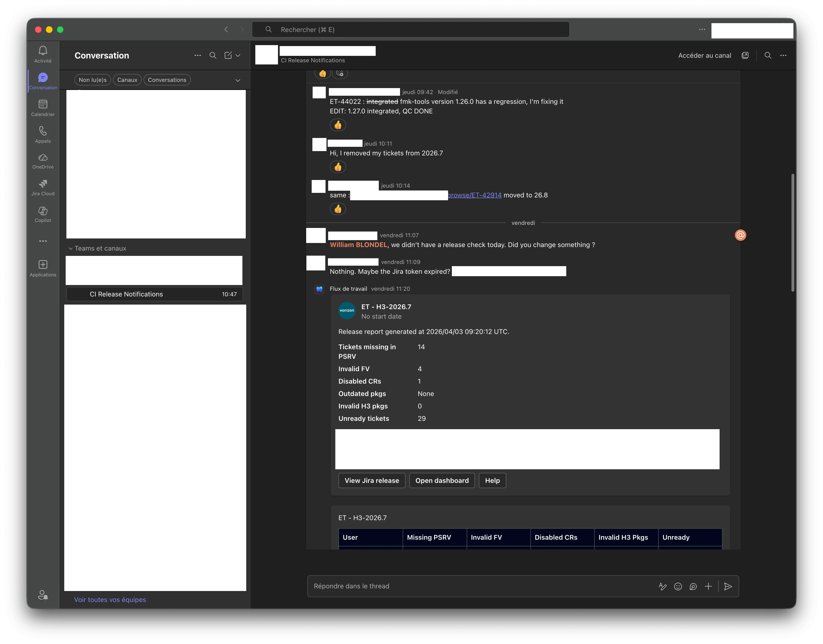Toggle the thumbs-up reaction at the thread top
Image resolution: width=823 pixels, height=644 pixels.
322,73
